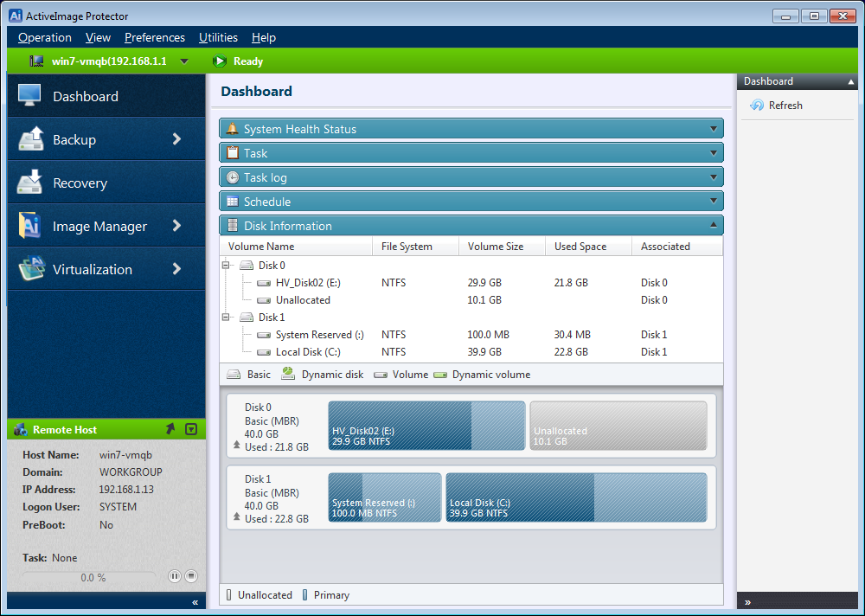Click the pin arrow icon on Remote Host

[170, 429]
